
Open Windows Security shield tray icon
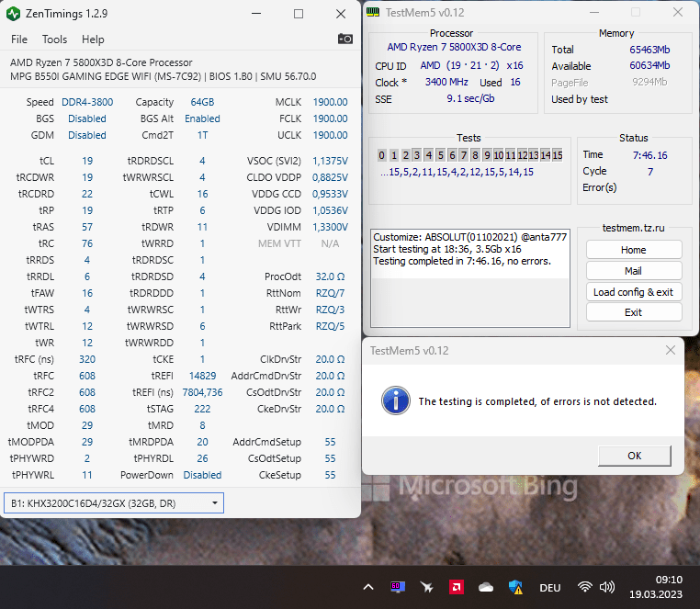(x=515, y=587)
